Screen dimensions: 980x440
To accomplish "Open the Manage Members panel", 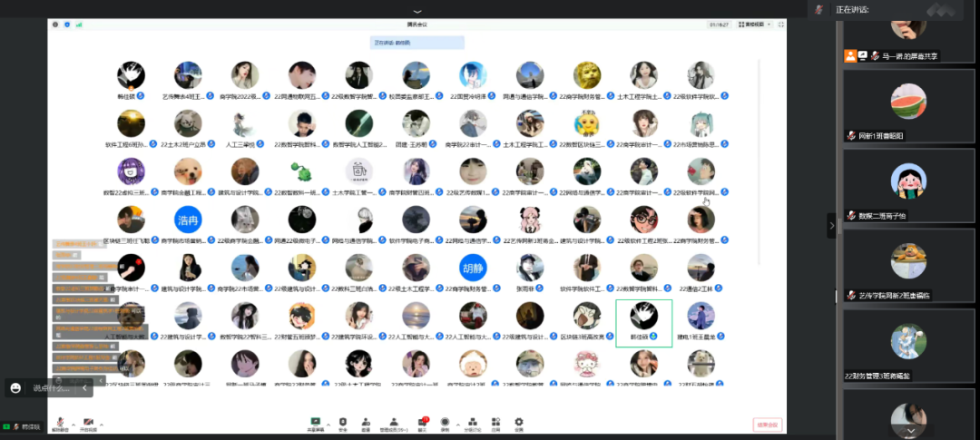I will pyautogui.click(x=396, y=423).
